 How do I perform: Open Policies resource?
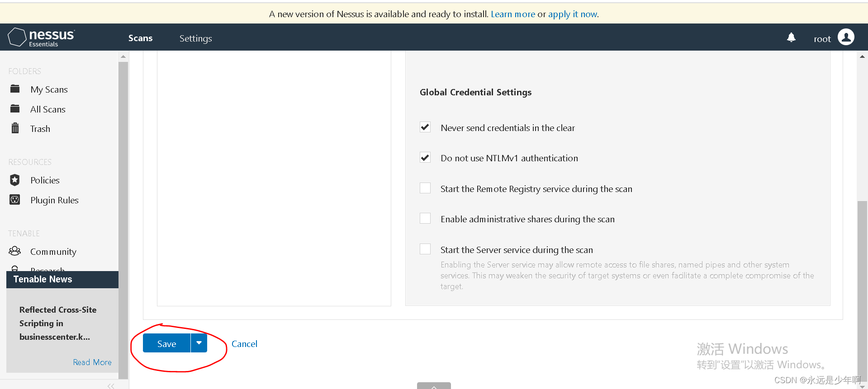point(45,180)
